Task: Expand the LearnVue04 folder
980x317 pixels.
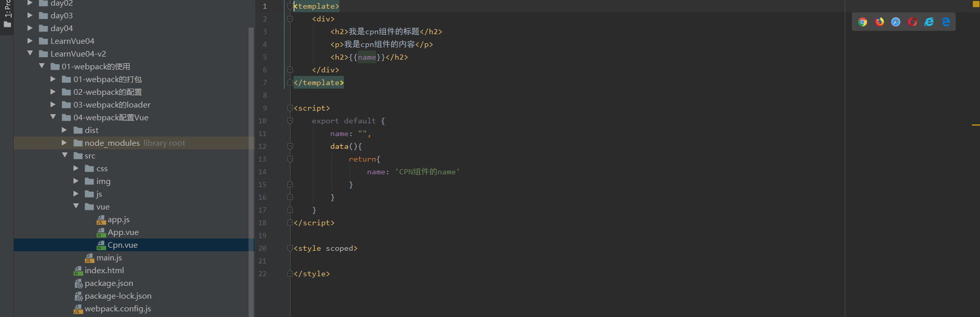Action: pyautogui.click(x=30, y=41)
